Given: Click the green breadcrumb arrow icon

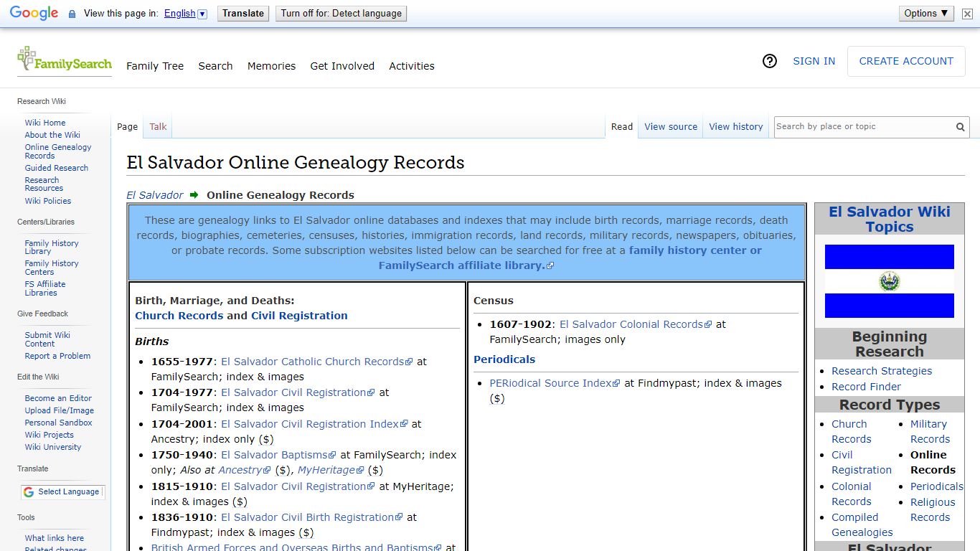Looking at the screenshot, I should coord(194,194).
